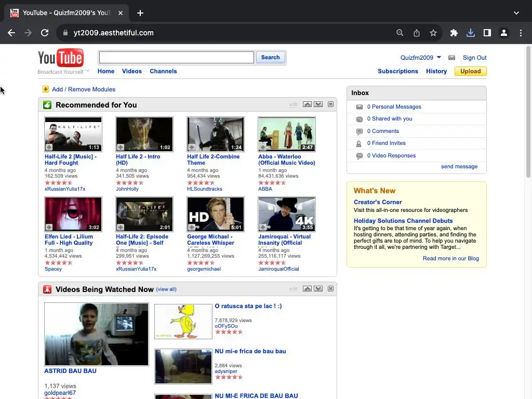The image size is (532, 399).
Task: Open the inbox envelope icon near Sign Out
Action: 451,58
